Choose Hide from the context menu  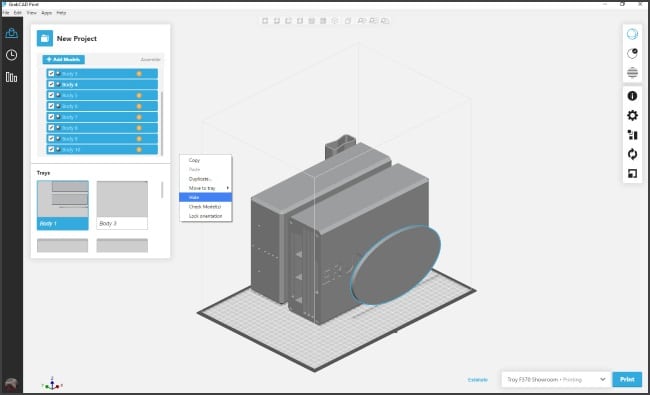coord(205,197)
